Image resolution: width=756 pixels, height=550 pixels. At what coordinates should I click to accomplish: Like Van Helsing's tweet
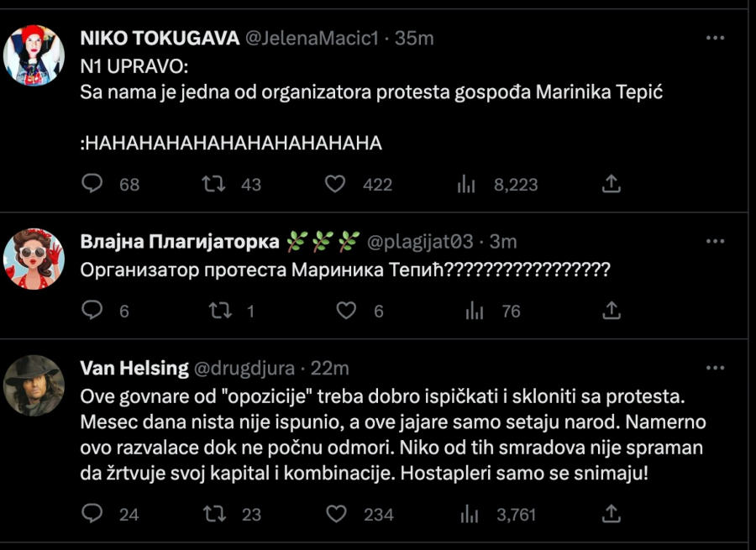point(337,514)
